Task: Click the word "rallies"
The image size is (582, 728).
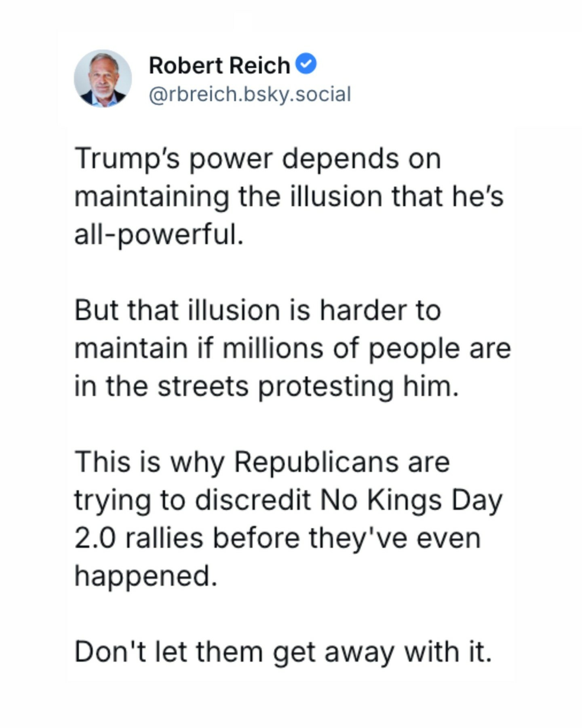Action: (164, 538)
